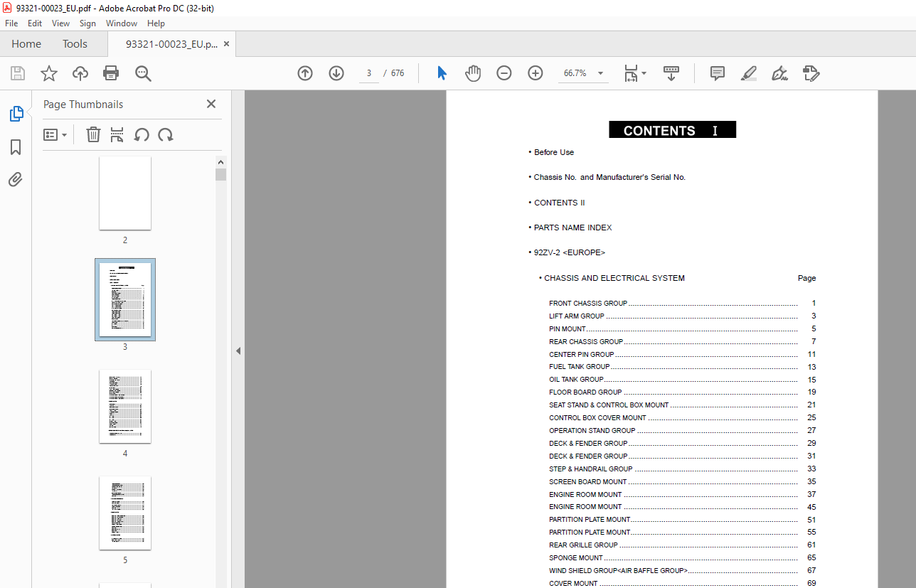Open the Bookmarks panel icon

pyautogui.click(x=16, y=147)
